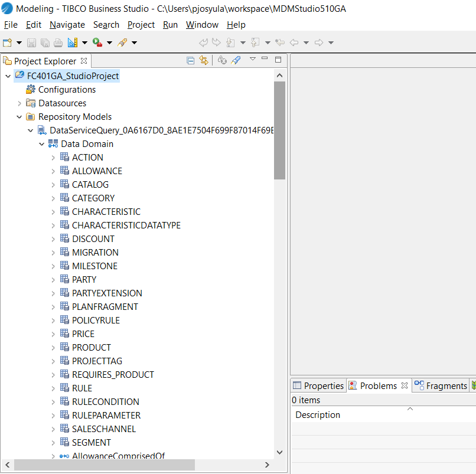Select the CATALOG tree item
Screen dimensions: 476x474
(90, 185)
